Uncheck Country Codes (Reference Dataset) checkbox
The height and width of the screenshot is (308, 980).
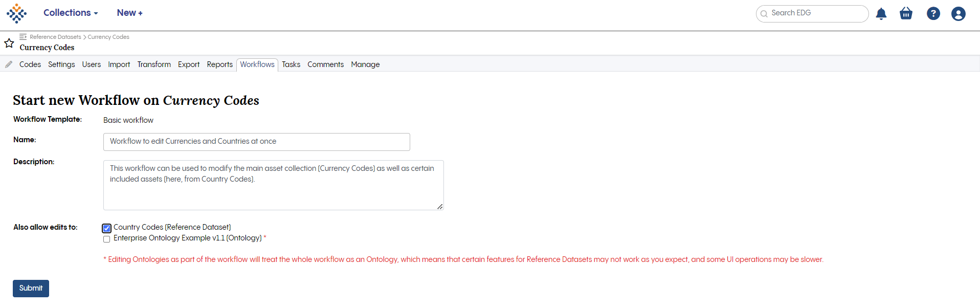[x=106, y=228]
